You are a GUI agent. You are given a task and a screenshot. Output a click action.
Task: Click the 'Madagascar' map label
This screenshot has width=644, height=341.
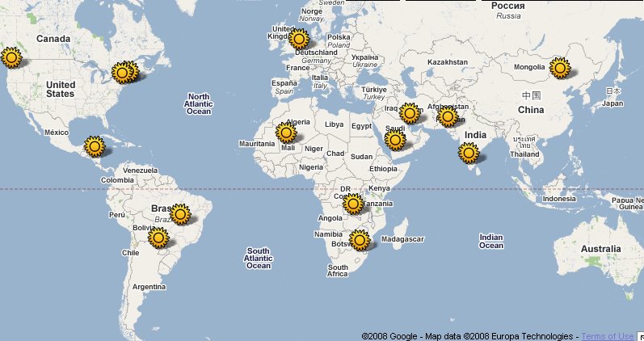pos(402,239)
